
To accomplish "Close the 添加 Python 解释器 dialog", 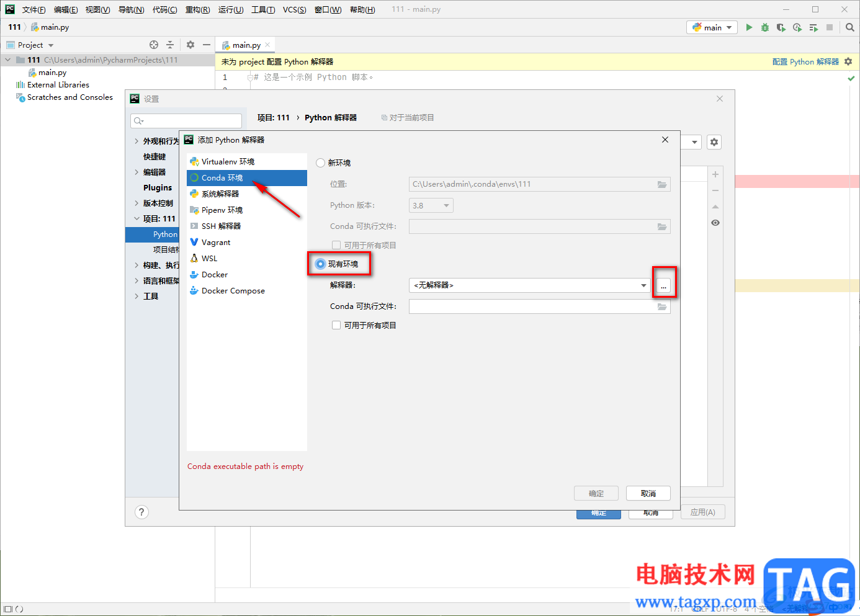I will 665,140.
